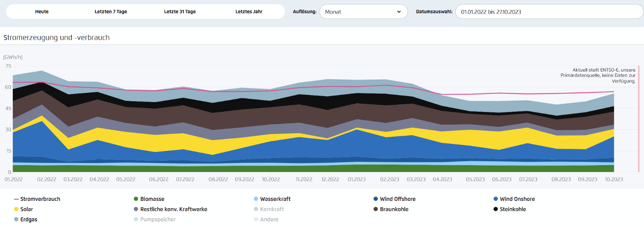The image size is (644, 227).
Task: Hide the Stromverbrauch line series
Action: coord(37,199)
